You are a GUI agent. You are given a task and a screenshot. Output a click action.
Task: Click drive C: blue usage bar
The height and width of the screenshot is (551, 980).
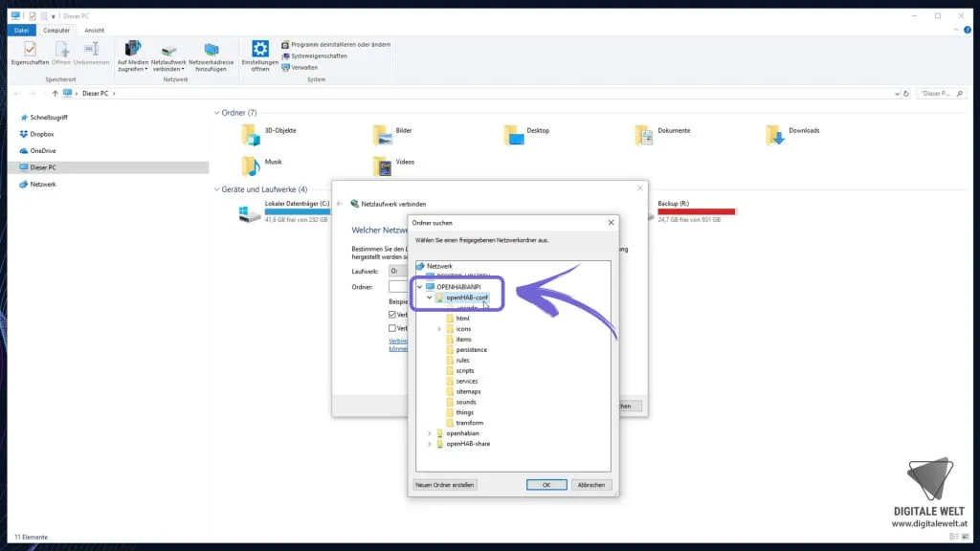pyautogui.click(x=298, y=211)
